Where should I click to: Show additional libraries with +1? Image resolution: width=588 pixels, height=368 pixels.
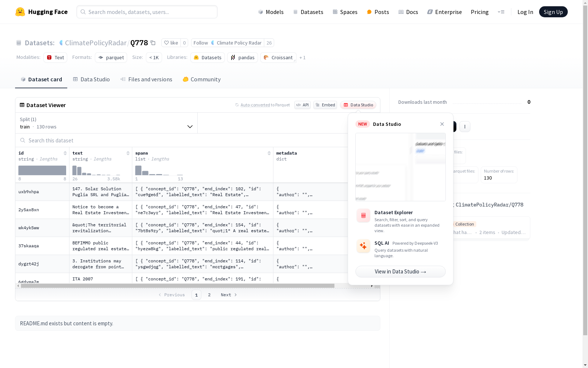pyautogui.click(x=302, y=57)
